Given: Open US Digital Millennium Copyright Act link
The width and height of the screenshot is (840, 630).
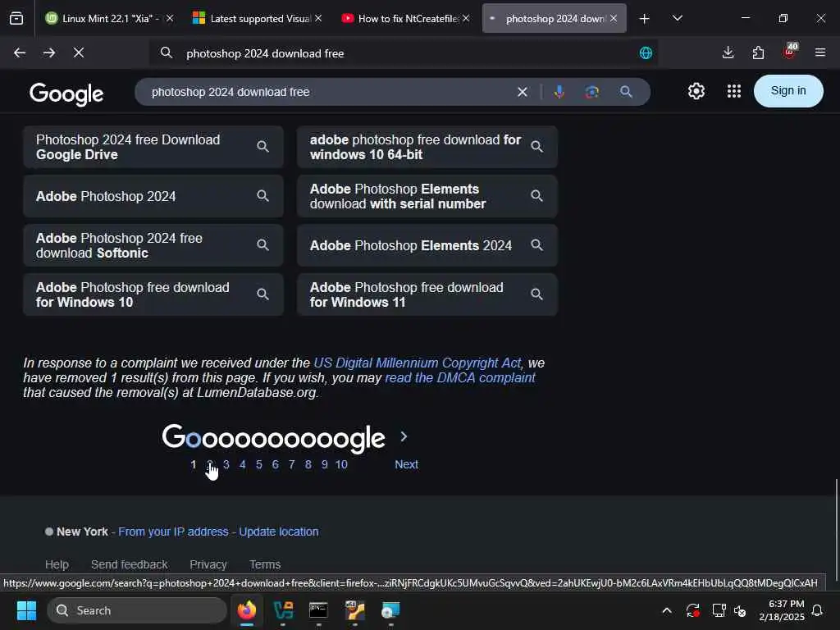Looking at the screenshot, I should (418, 363).
